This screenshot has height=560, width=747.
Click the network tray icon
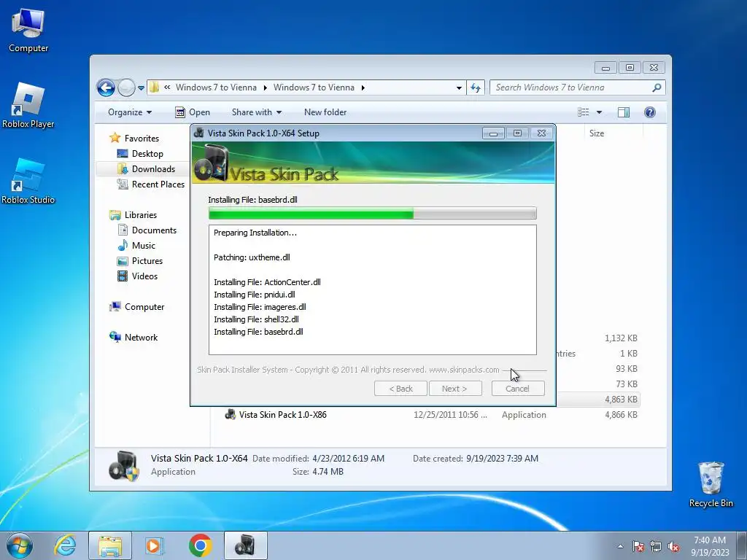coord(656,546)
